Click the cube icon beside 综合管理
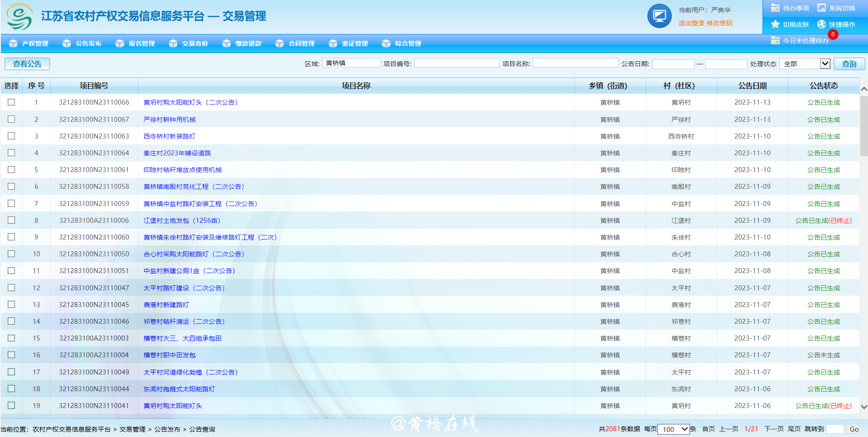This screenshot has height=437, width=868. tap(386, 43)
